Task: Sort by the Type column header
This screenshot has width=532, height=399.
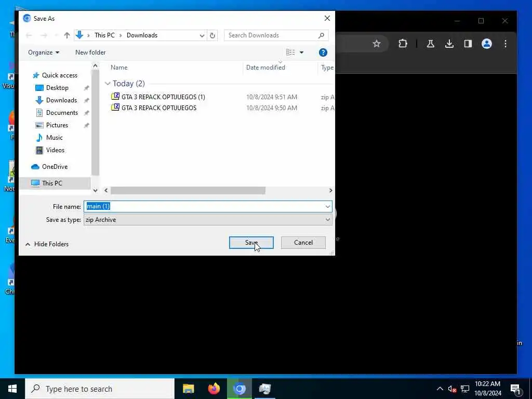Action: [327, 67]
